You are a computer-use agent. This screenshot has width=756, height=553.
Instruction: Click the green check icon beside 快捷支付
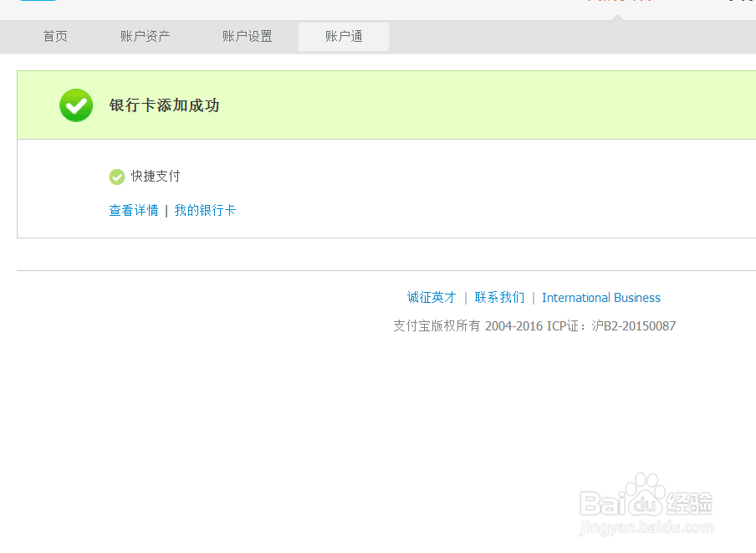pyautogui.click(x=116, y=177)
